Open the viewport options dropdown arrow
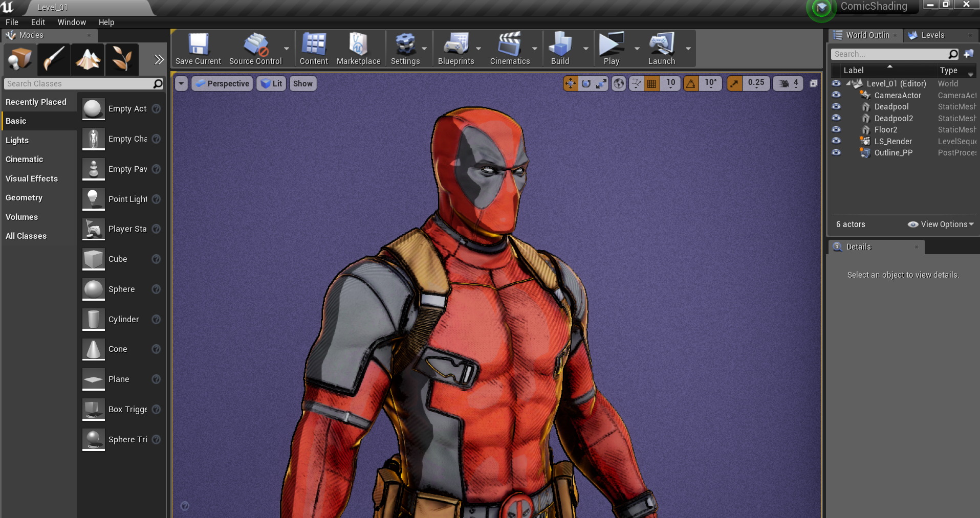 click(x=181, y=83)
